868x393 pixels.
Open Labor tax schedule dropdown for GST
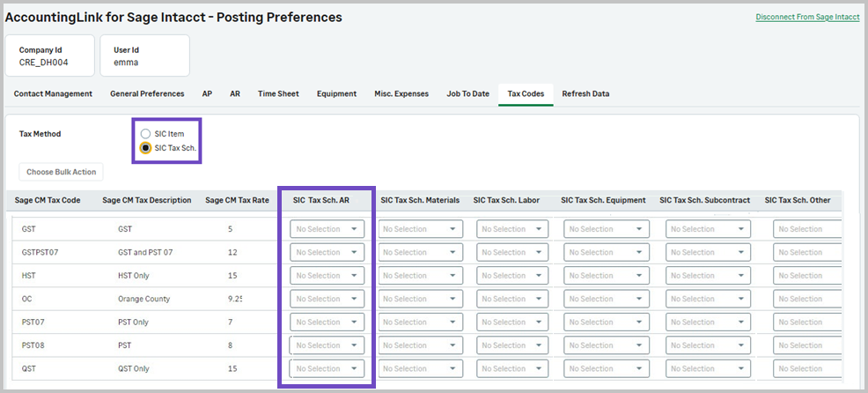[512, 229]
